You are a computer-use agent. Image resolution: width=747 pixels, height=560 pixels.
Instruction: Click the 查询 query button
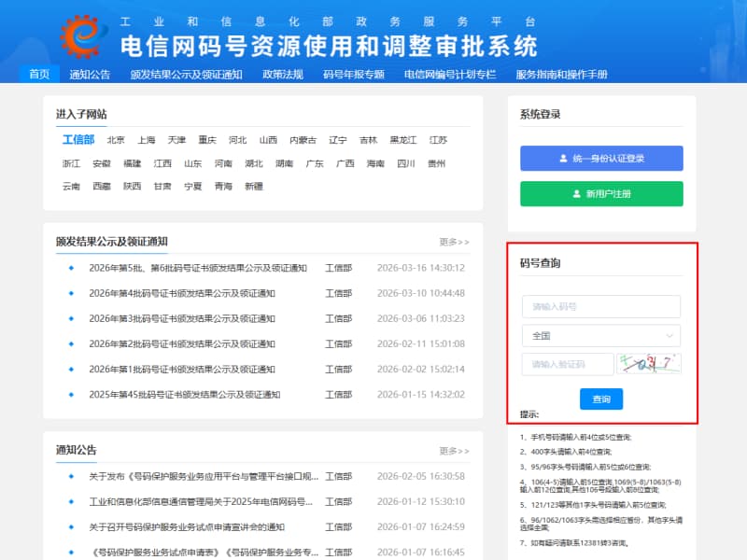600,398
